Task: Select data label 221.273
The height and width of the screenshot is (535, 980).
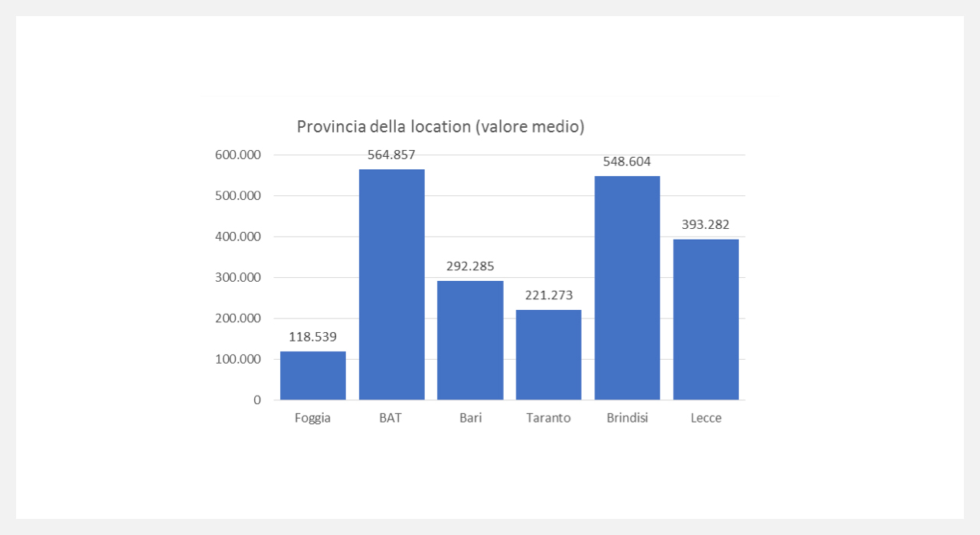Action: point(549,295)
